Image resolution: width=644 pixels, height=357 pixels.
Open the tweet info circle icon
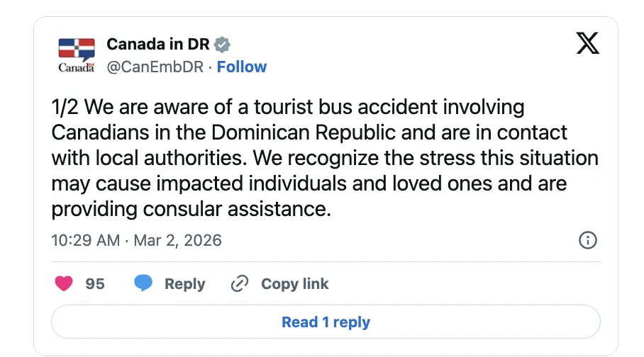coord(588,240)
